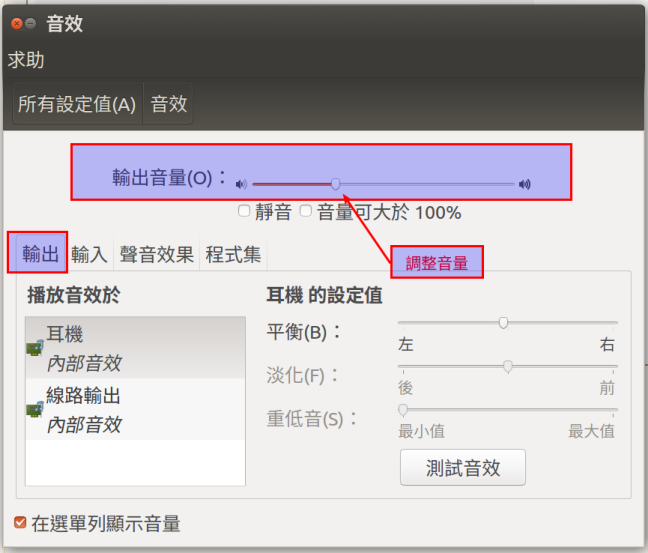Enable 音量可大於 100% checkbox
Screen dimensions: 648x553
tap(305, 211)
